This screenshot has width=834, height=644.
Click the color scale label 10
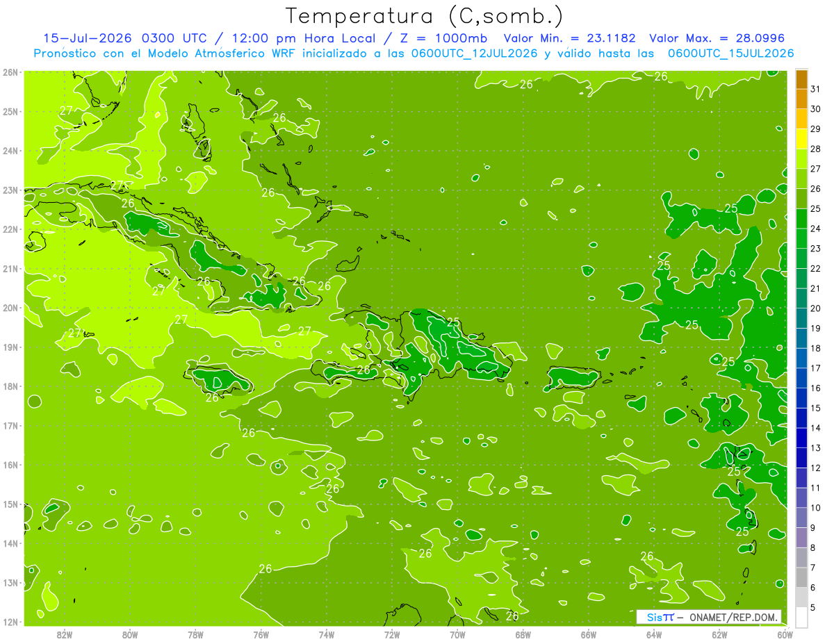[816, 508]
